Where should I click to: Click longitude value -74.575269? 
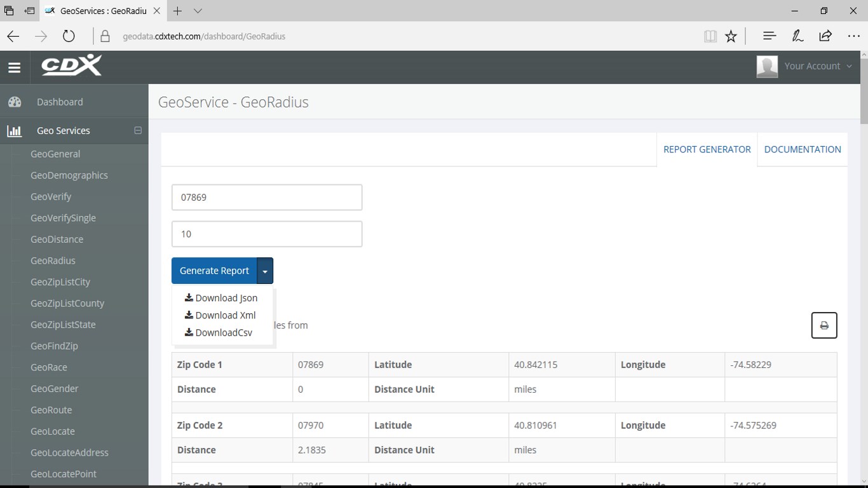click(x=753, y=425)
